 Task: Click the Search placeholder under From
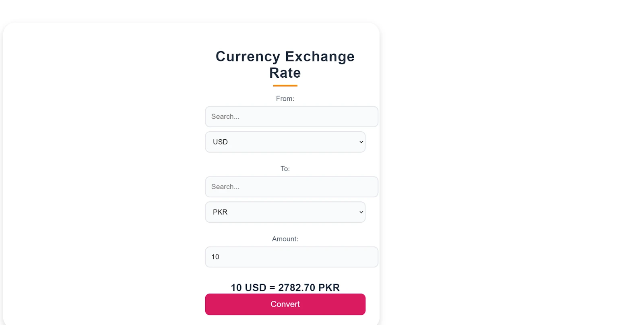225,116
